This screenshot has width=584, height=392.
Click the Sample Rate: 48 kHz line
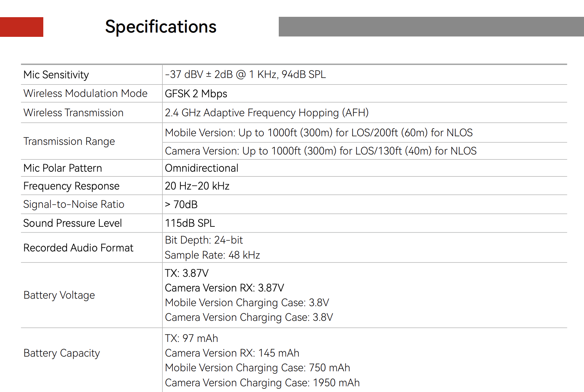tap(212, 255)
